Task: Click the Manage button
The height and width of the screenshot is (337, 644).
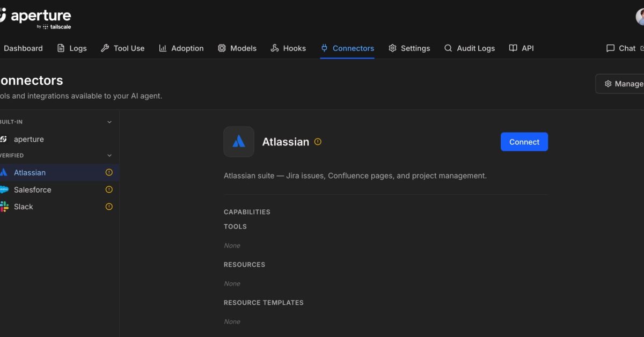Action: [x=620, y=84]
